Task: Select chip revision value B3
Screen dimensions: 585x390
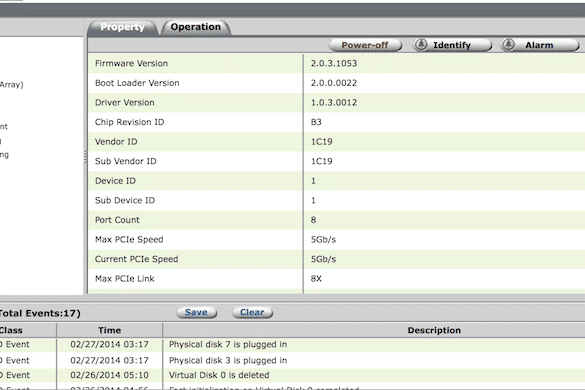Action: [x=316, y=122]
